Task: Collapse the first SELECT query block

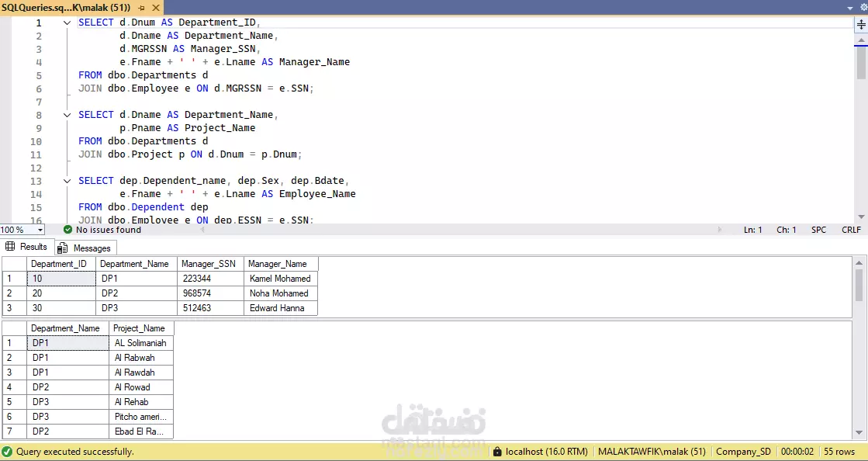Action: pyautogui.click(x=67, y=23)
